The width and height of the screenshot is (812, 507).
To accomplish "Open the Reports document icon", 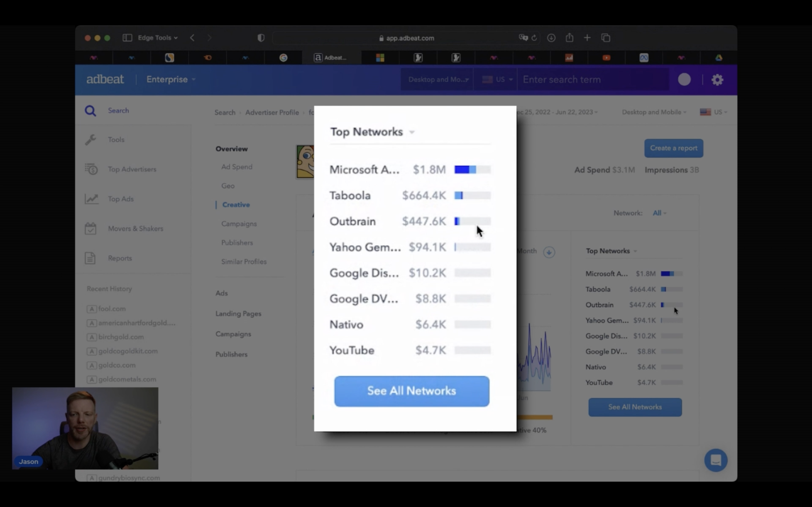I will point(90,258).
